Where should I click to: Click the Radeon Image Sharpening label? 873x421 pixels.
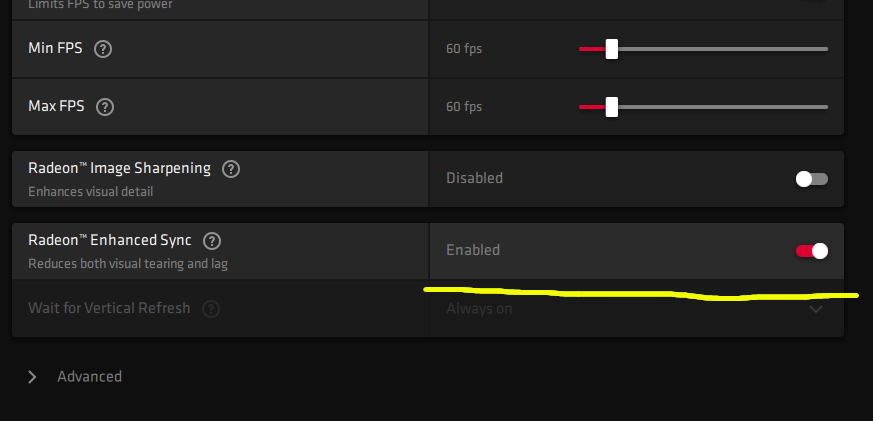click(x=119, y=168)
